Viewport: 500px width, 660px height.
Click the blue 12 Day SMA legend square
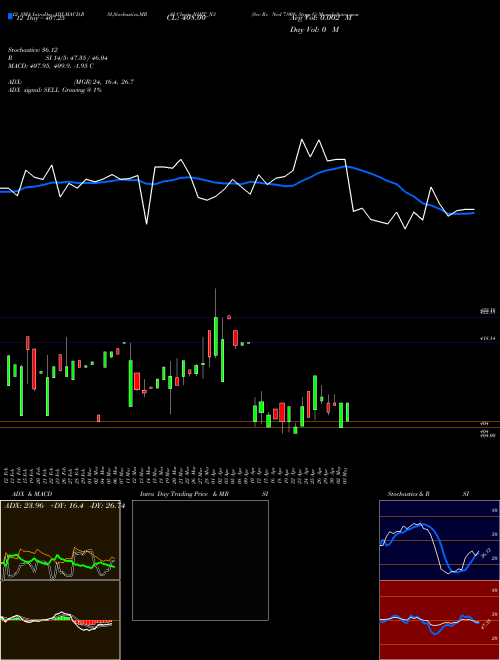(11, 16)
